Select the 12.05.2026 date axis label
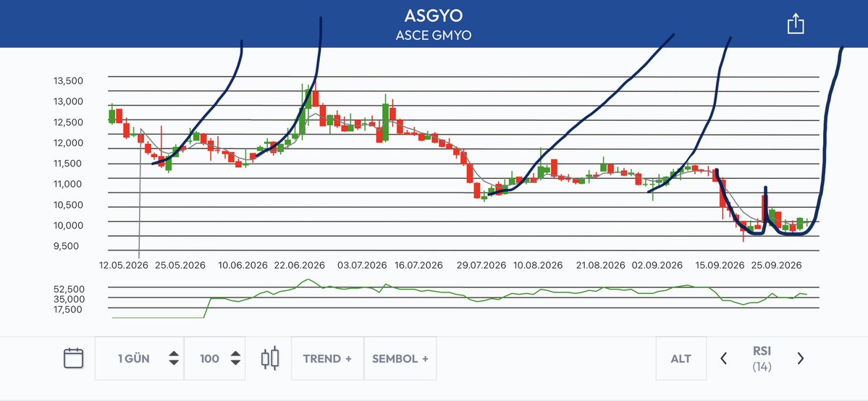This screenshot has height=401, width=868. click(x=124, y=266)
